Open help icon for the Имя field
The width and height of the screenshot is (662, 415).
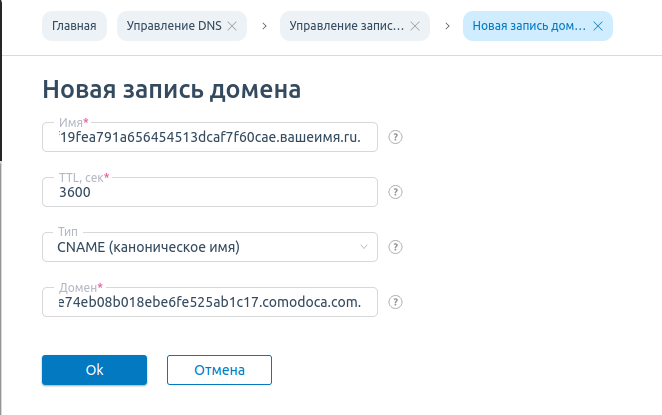[395, 137]
